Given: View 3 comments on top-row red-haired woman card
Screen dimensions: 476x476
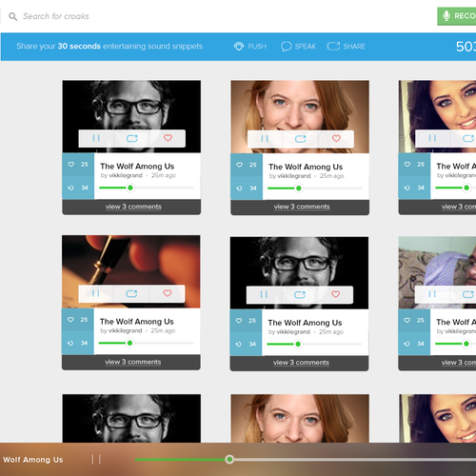Looking at the screenshot, I should 302,208.
